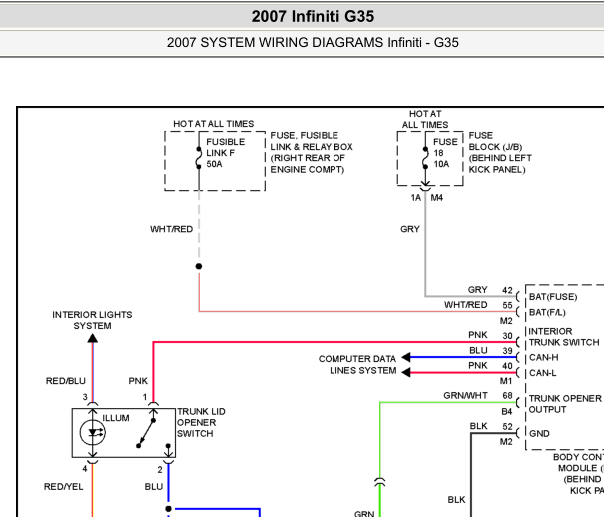Click the 'INTERIOR TRUNK SWITCH' terminal label
This screenshot has height=517, width=604.
[564, 337]
